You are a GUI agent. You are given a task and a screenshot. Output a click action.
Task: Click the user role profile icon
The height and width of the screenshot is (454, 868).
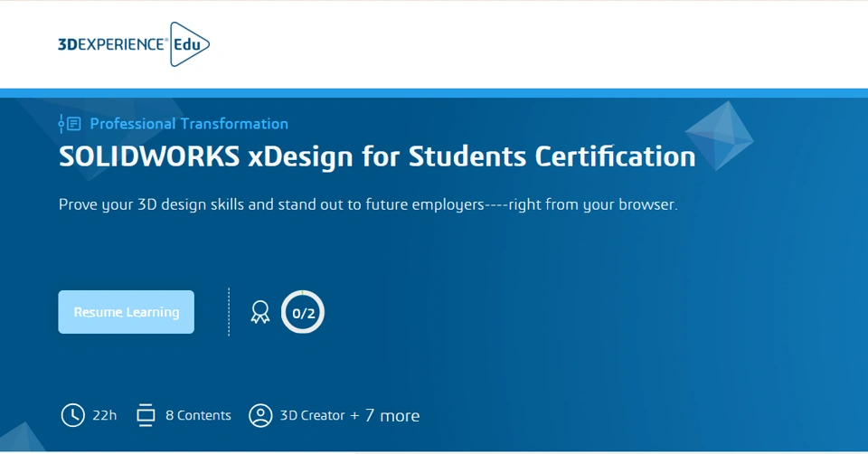click(260, 415)
